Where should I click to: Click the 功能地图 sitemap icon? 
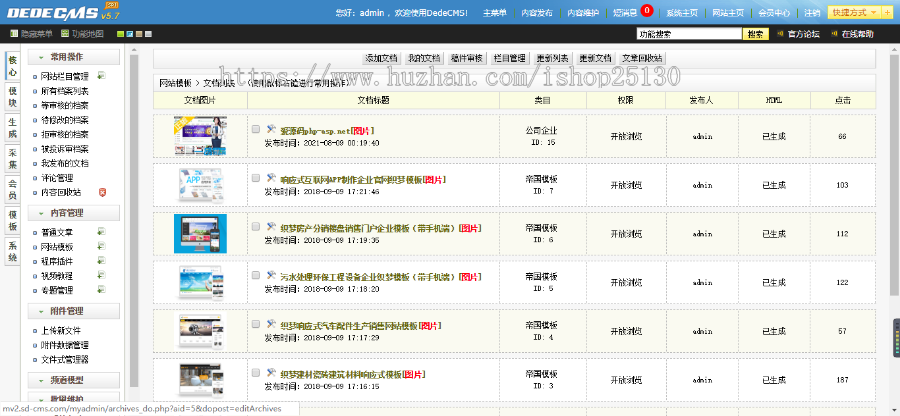(x=65, y=34)
